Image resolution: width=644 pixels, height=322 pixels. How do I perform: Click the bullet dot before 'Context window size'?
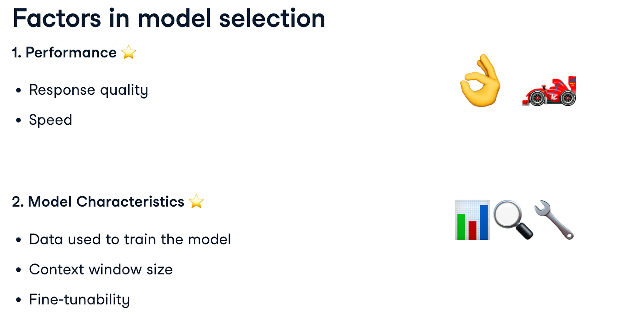18,270
